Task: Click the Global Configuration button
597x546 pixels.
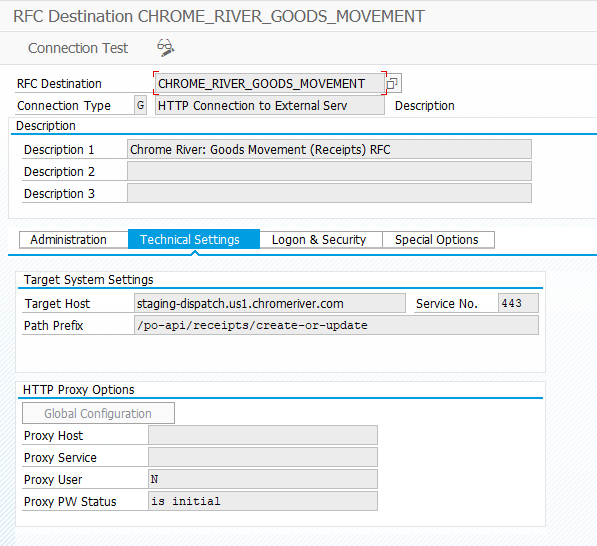Action: [x=98, y=413]
